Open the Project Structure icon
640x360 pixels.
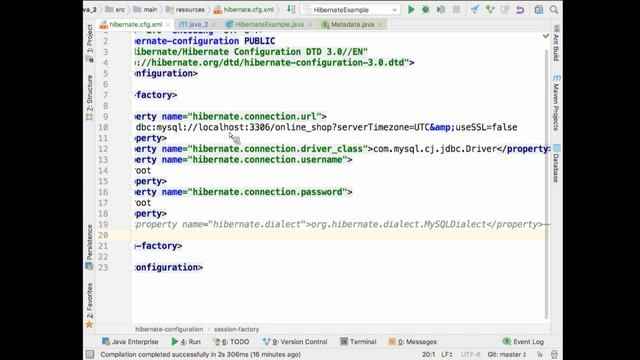539,9
